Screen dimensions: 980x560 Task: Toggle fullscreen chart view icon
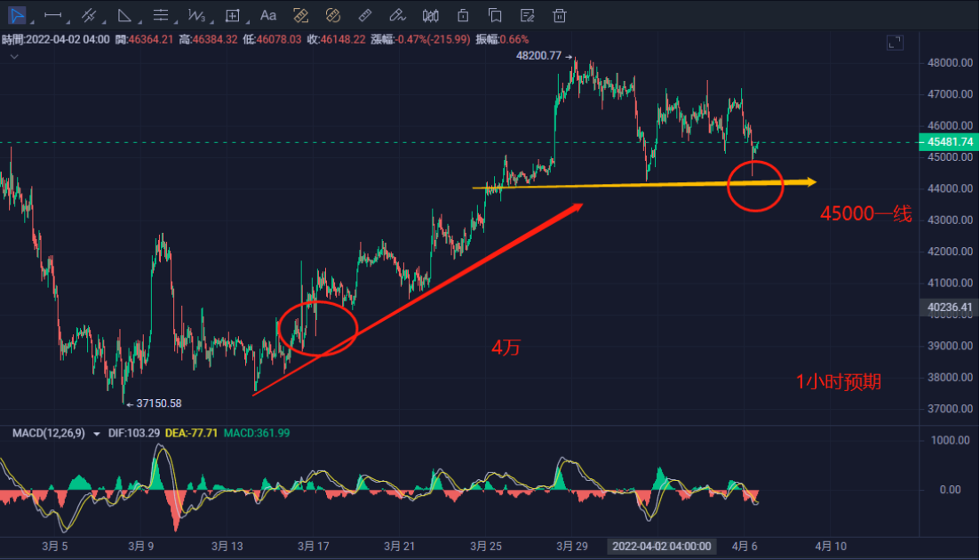[x=895, y=43]
